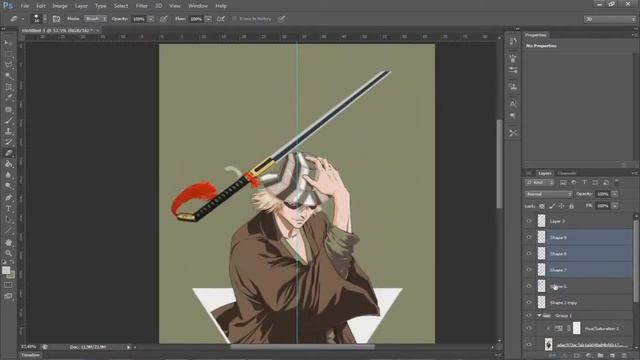Select the Hand tool

pos(8,242)
